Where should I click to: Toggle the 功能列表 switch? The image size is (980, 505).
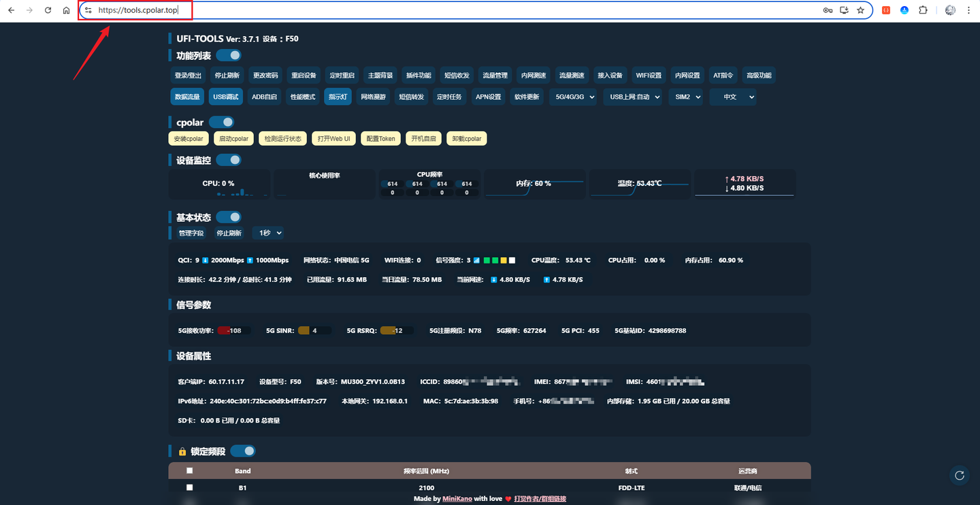[x=229, y=55]
